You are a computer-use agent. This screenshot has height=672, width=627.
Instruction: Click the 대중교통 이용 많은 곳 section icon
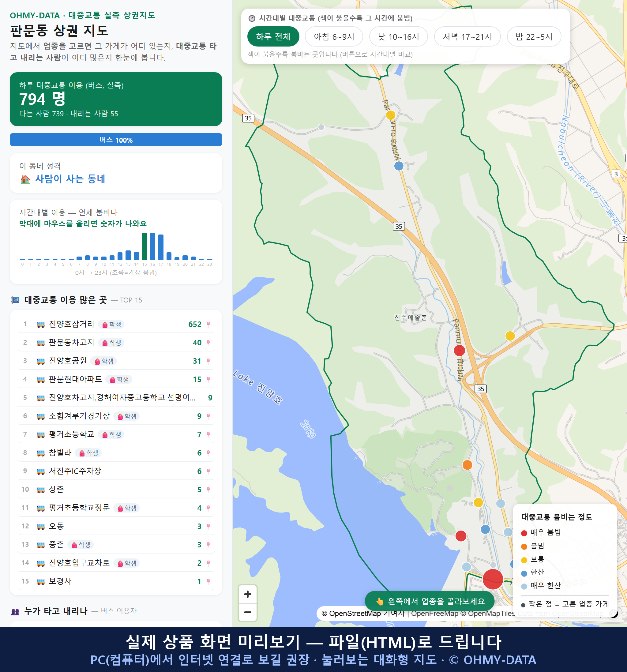pos(15,300)
